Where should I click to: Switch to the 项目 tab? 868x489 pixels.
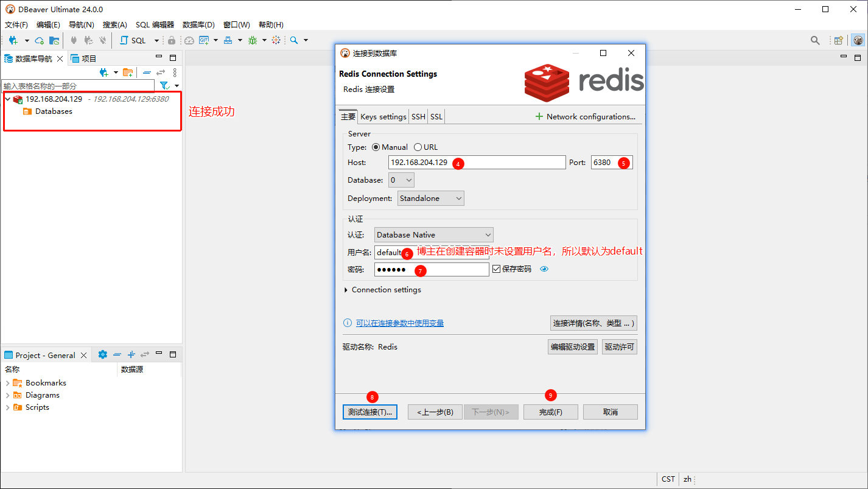pos(84,58)
